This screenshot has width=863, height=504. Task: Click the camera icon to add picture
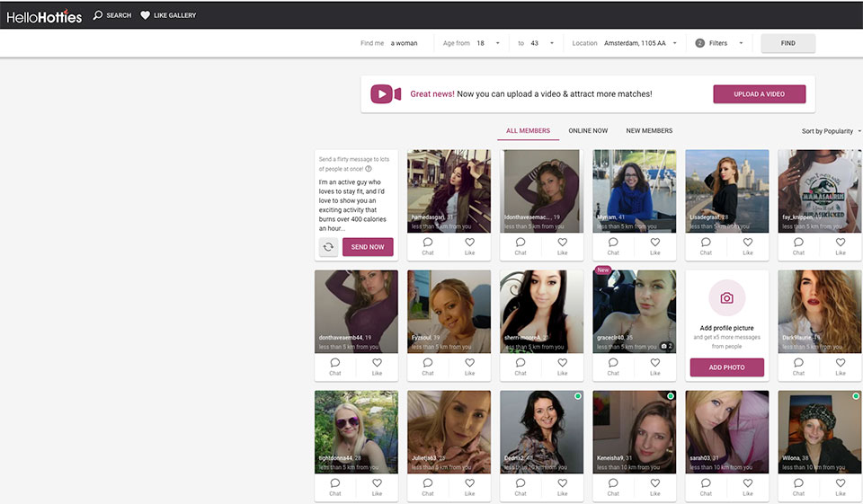tap(726, 298)
